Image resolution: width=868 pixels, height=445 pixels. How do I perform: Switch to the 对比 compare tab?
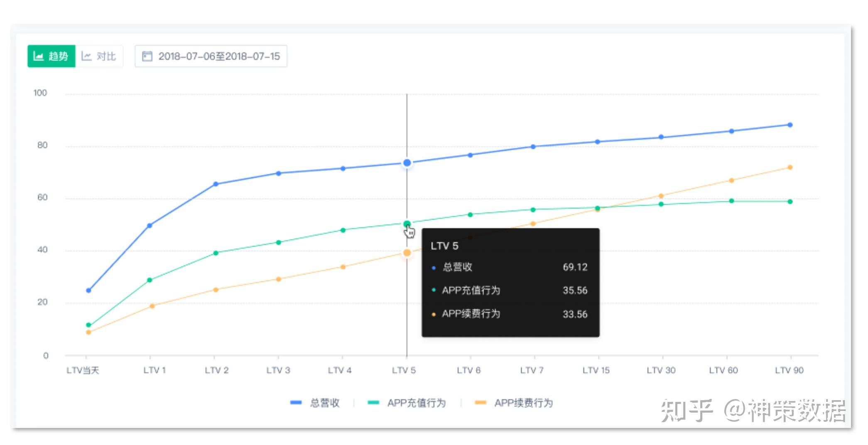99,56
